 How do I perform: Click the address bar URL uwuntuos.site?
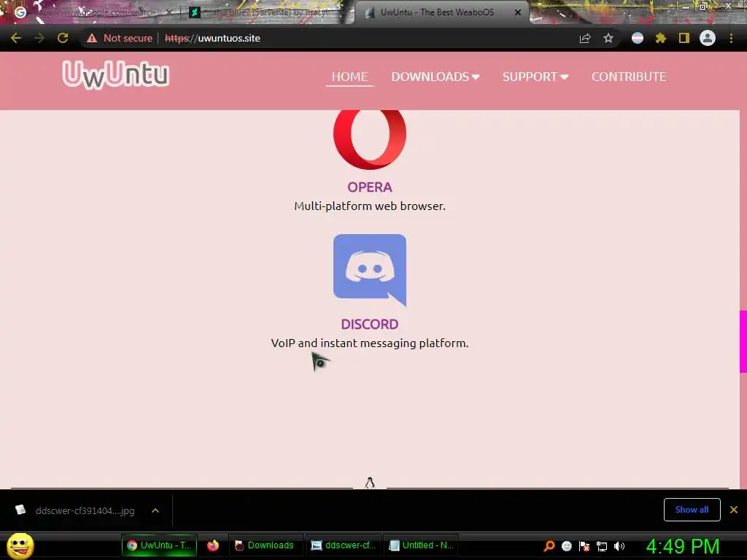pos(212,38)
